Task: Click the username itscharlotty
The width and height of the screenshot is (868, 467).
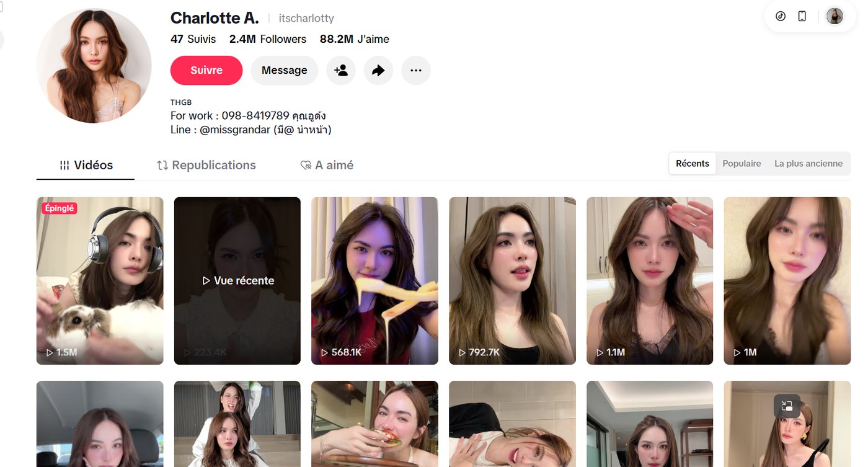Action: click(306, 19)
